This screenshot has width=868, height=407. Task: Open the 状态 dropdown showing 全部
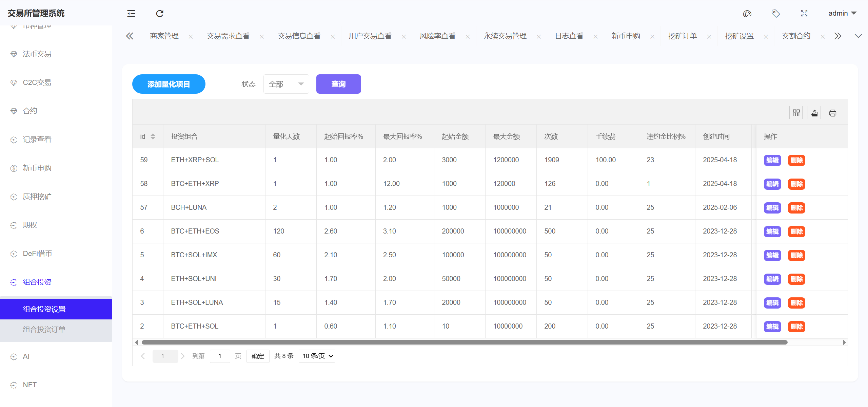(286, 84)
